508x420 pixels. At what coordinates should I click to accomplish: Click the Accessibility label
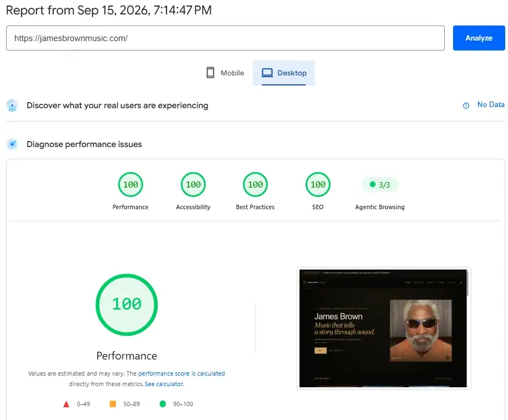click(x=193, y=207)
